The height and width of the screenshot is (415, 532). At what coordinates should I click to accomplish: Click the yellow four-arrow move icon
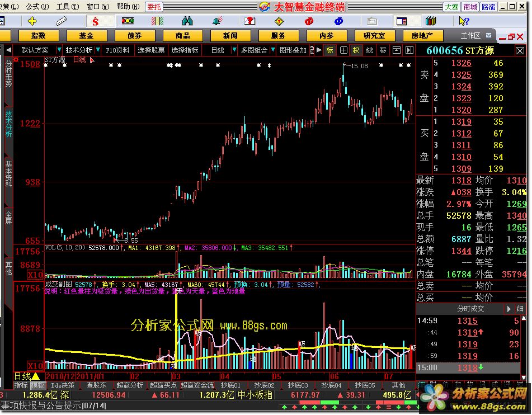pos(32,21)
